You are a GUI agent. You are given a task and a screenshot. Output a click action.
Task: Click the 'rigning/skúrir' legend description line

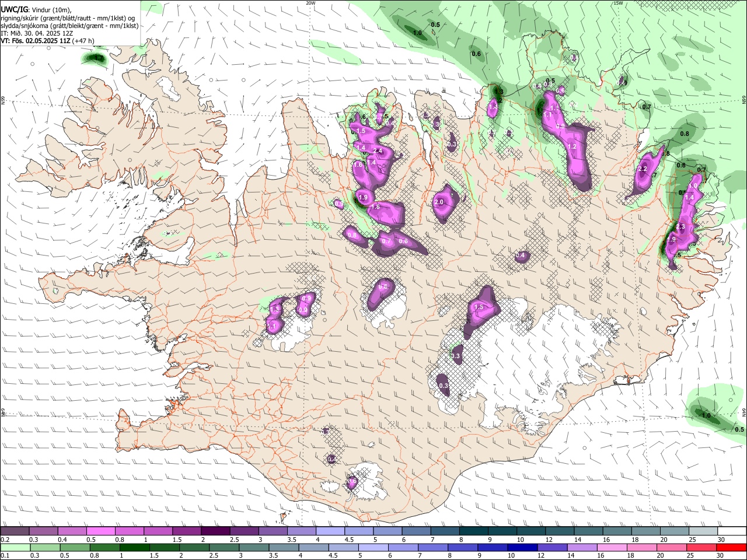coord(68,18)
